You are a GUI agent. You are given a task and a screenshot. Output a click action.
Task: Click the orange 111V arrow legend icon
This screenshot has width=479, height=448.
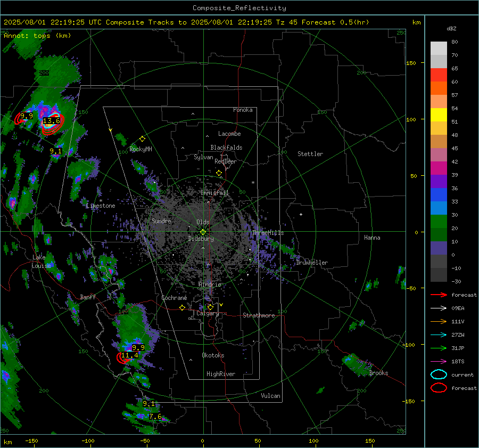point(439,321)
